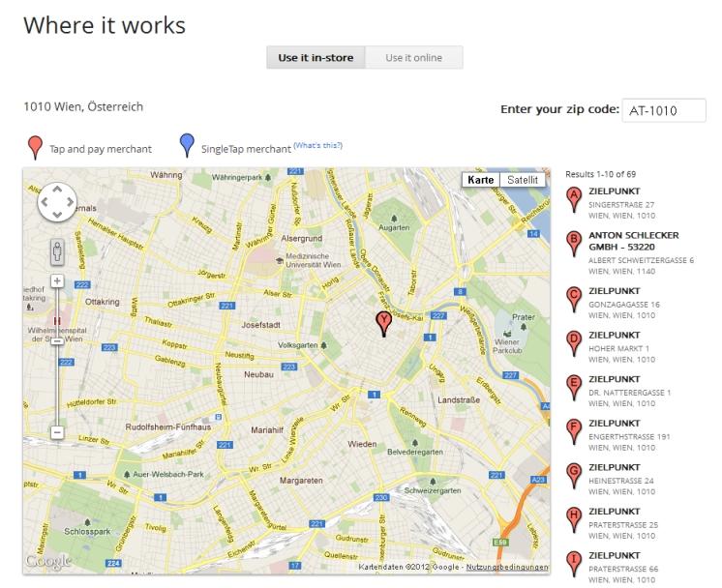The width and height of the screenshot is (722, 588).
Task: Click blue SingleTap legend pin
Action: (187, 145)
